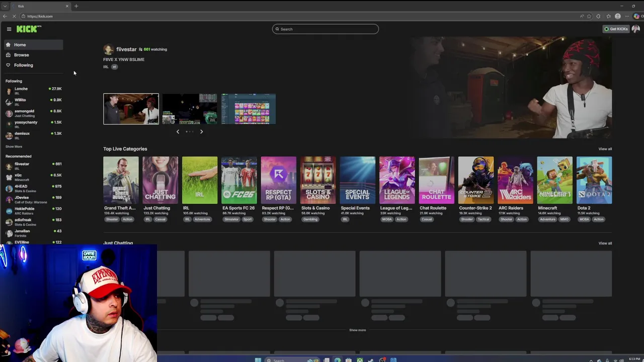Open 4HEAD in Recommended list

click(x=33, y=188)
